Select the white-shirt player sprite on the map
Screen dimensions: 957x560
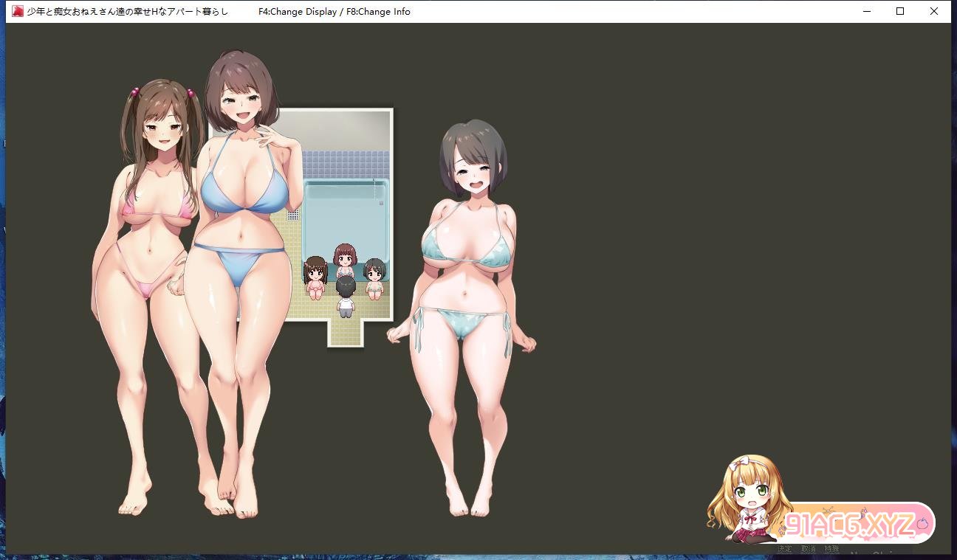345,297
